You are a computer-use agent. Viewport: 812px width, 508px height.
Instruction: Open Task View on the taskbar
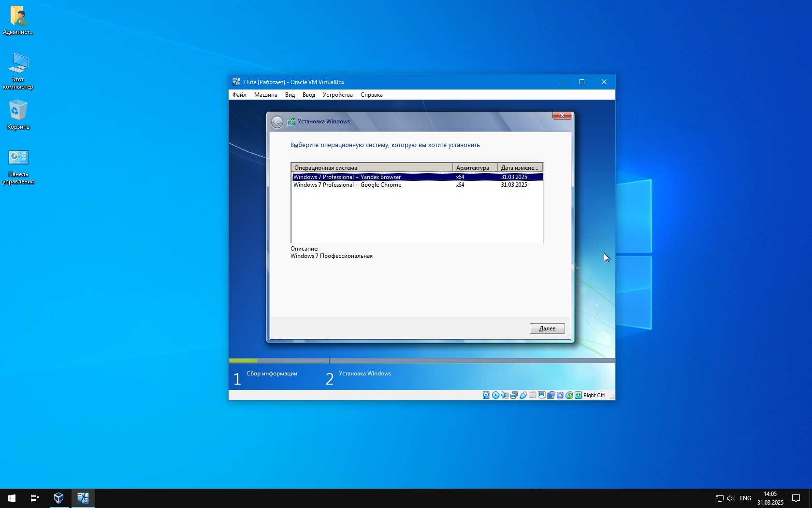(x=35, y=498)
